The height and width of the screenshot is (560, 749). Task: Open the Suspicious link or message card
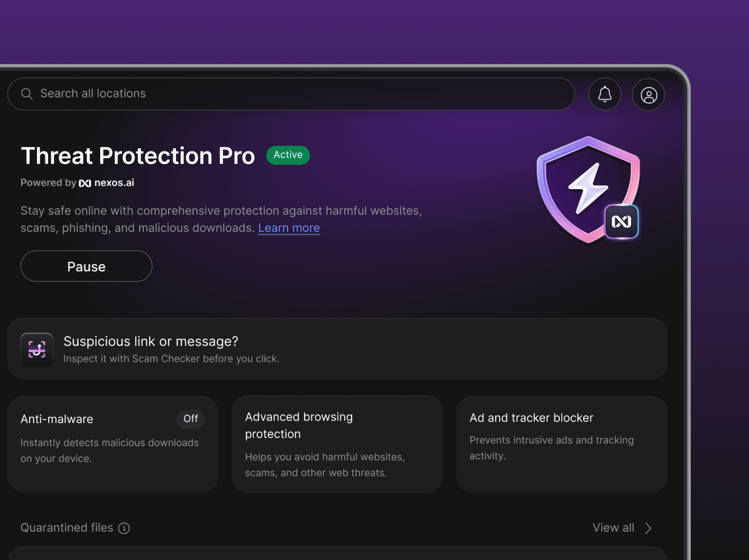pos(338,349)
